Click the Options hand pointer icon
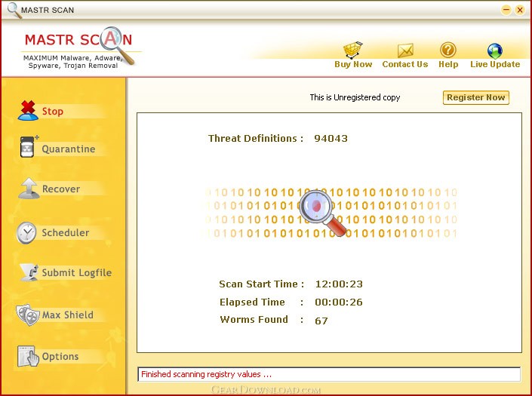 point(28,356)
